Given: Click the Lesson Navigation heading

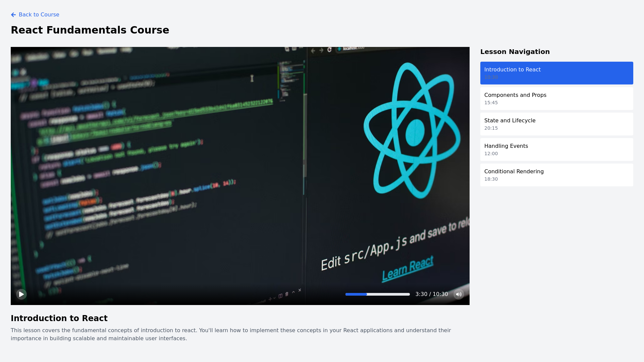Looking at the screenshot, I should point(515,52).
